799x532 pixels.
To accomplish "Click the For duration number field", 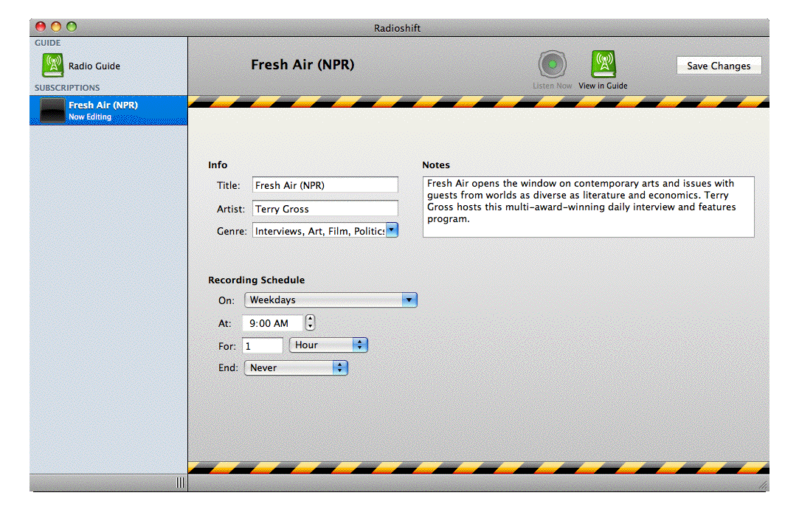I will click(x=262, y=345).
